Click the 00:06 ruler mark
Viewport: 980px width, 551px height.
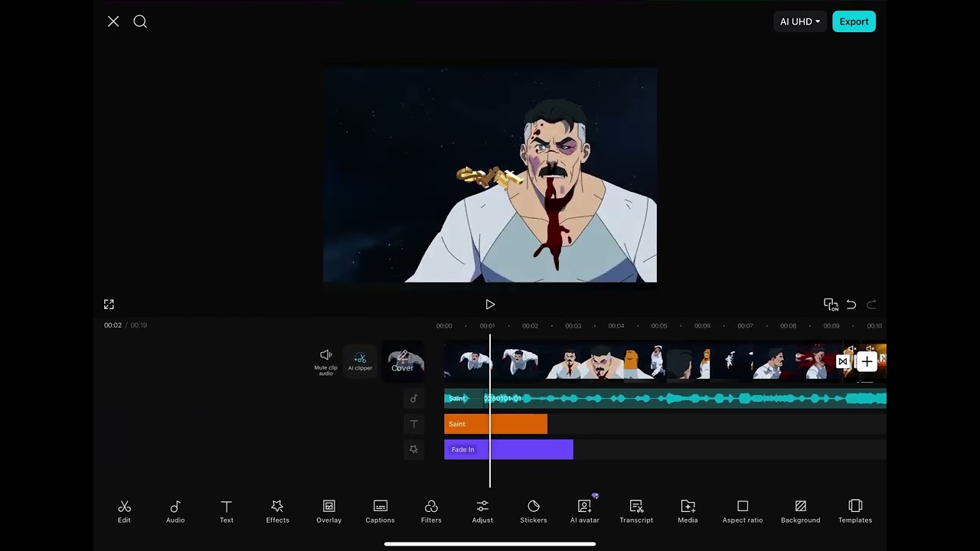(x=702, y=326)
